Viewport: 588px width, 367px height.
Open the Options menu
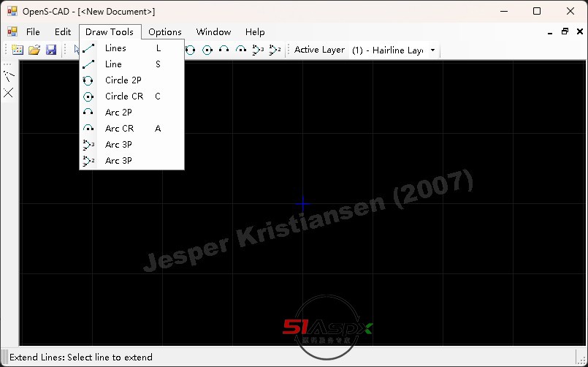point(165,32)
